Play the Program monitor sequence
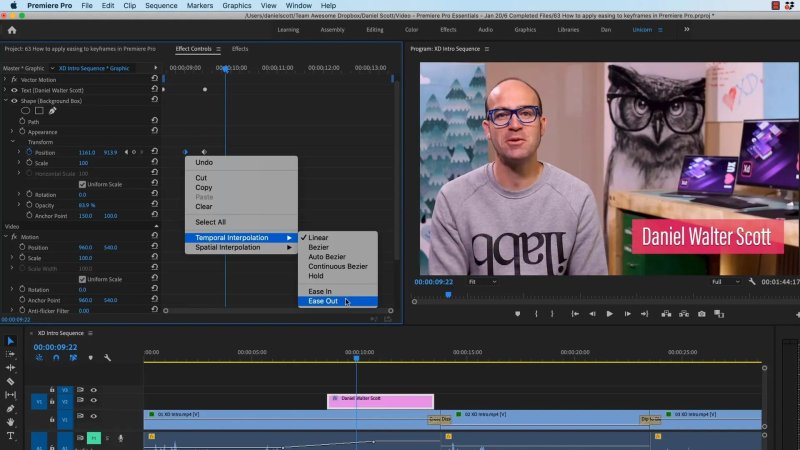This screenshot has width=800, height=450. click(x=609, y=314)
